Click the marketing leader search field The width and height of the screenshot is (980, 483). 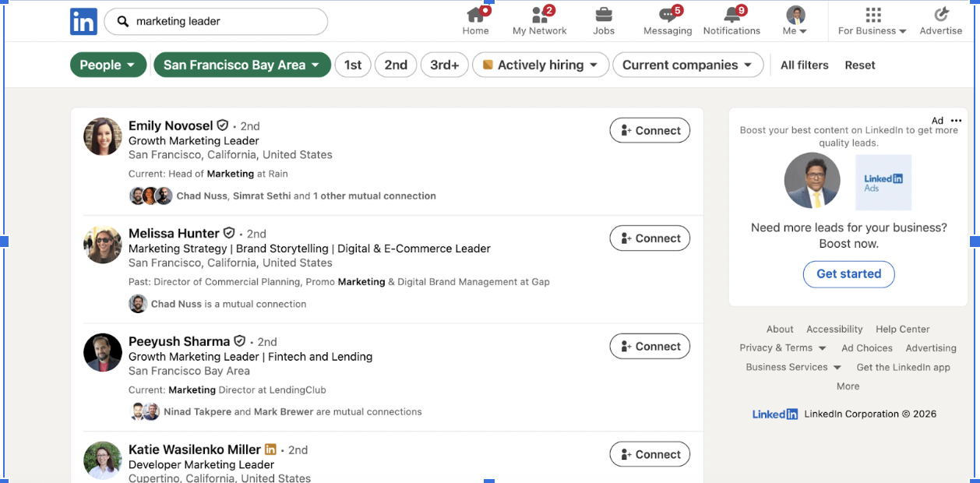click(216, 22)
